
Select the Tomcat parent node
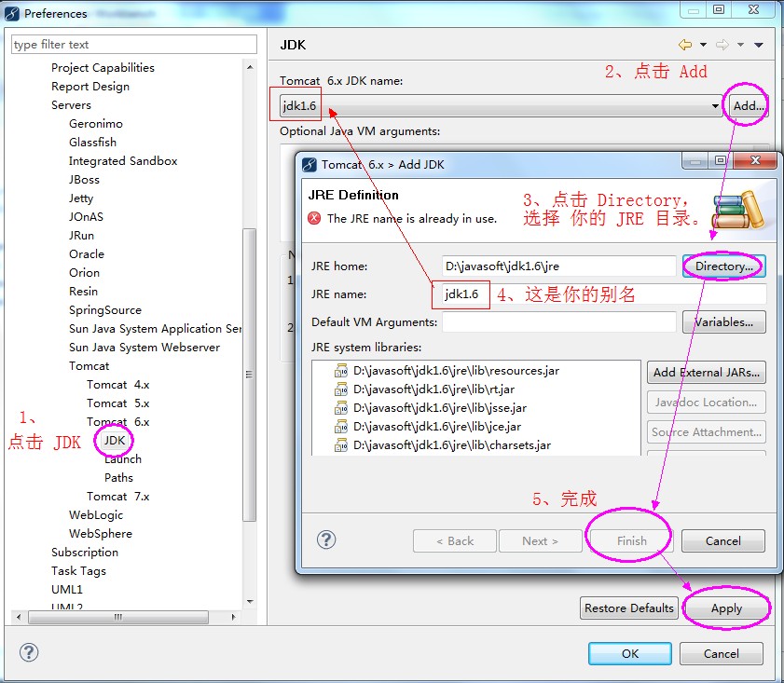pyautogui.click(x=89, y=366)
